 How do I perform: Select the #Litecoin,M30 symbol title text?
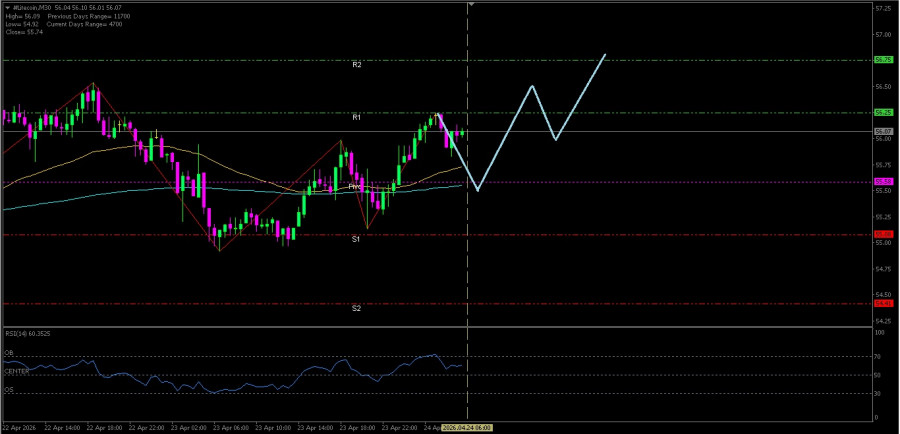32,8
